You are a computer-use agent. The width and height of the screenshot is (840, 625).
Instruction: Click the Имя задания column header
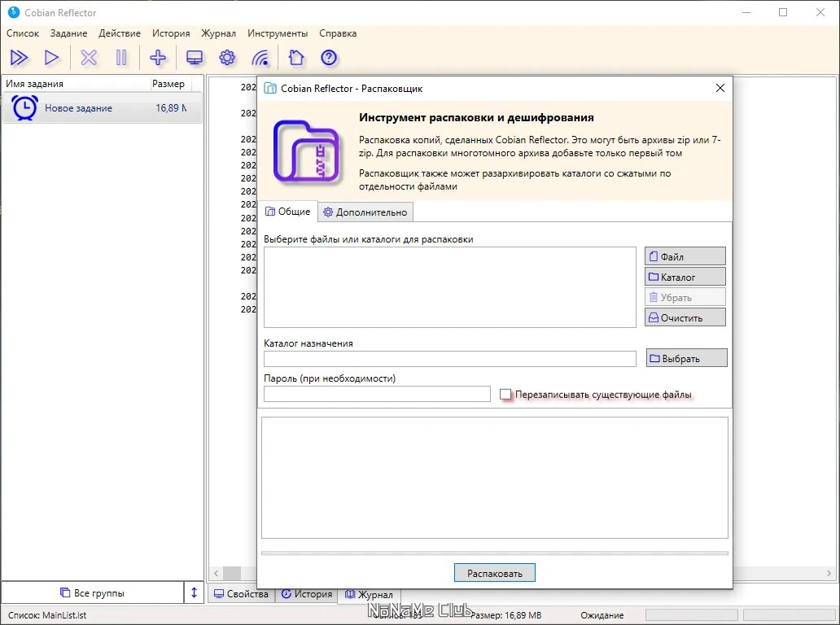(76, 84)
